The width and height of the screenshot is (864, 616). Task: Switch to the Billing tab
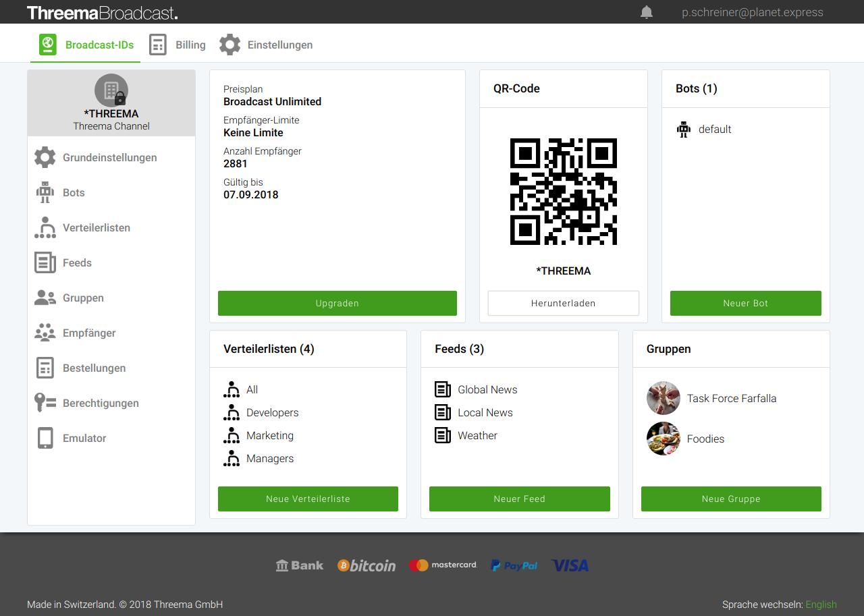[x=177, y=45]
